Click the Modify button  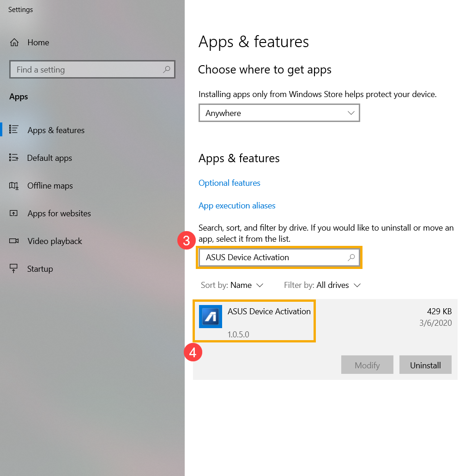367,365
